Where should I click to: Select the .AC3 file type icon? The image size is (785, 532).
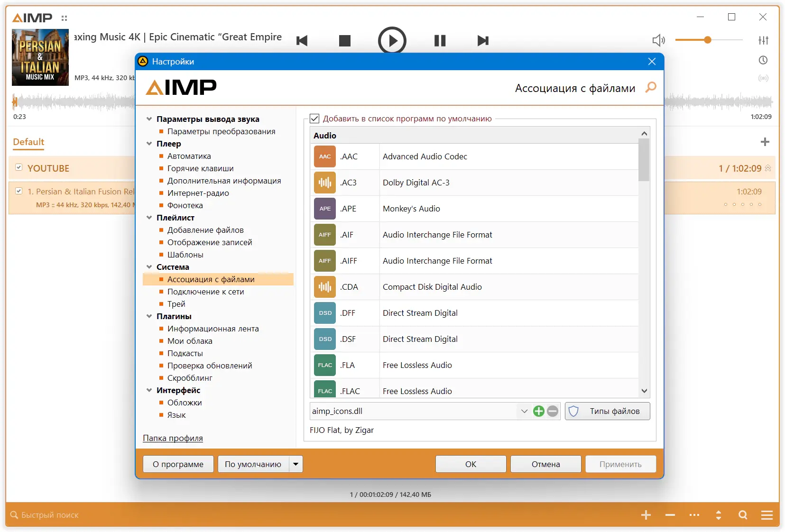click(x=325, y=183)
